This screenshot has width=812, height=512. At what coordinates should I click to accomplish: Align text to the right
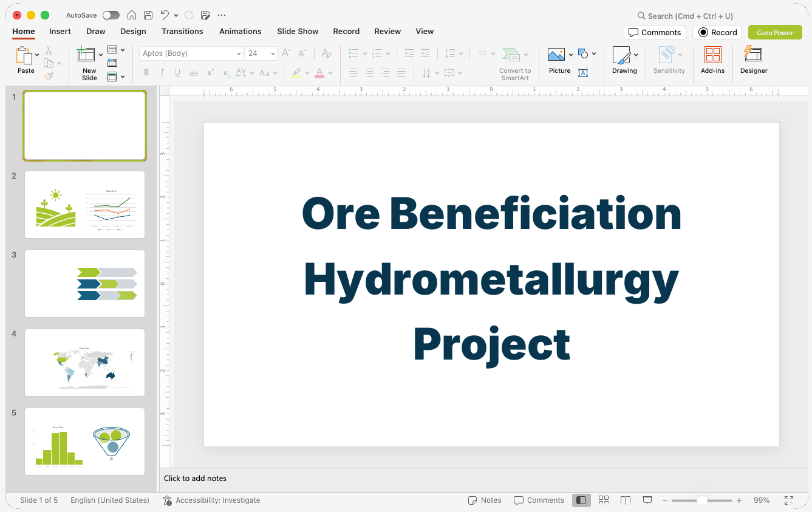click(x=386, y=73)
